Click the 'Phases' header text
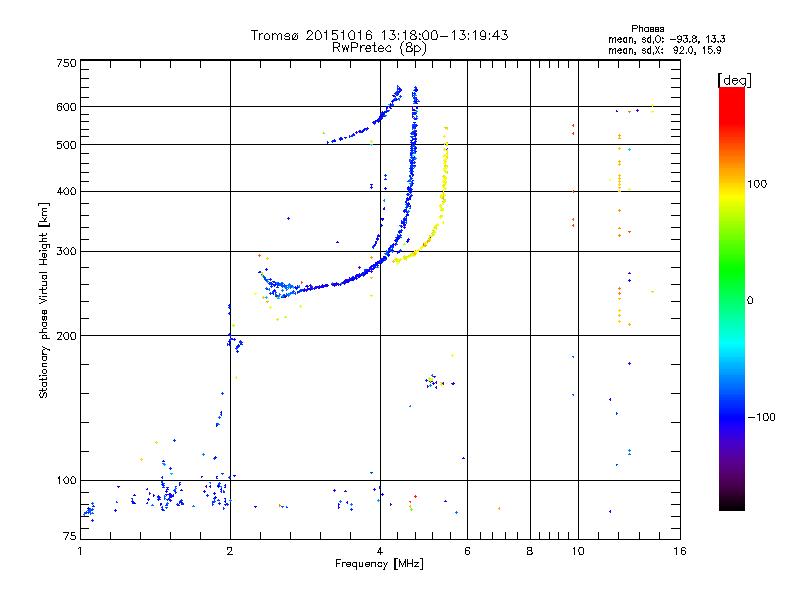This screenshot has width=800, height=600. point(647,29)
